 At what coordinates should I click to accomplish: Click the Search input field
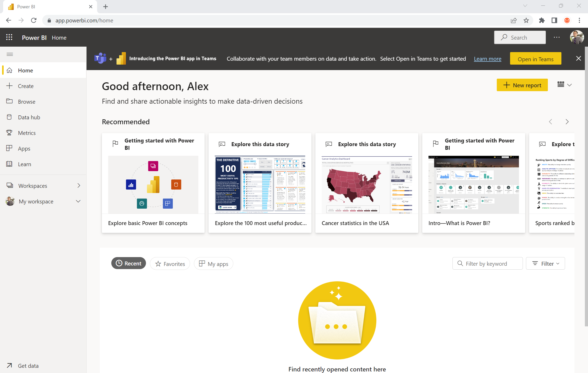(x=520, y=38)
